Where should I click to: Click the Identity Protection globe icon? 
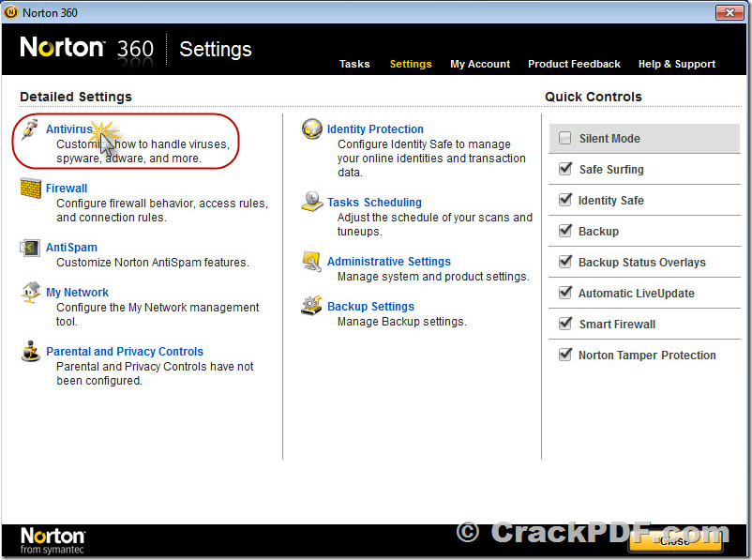coord(311,129)
